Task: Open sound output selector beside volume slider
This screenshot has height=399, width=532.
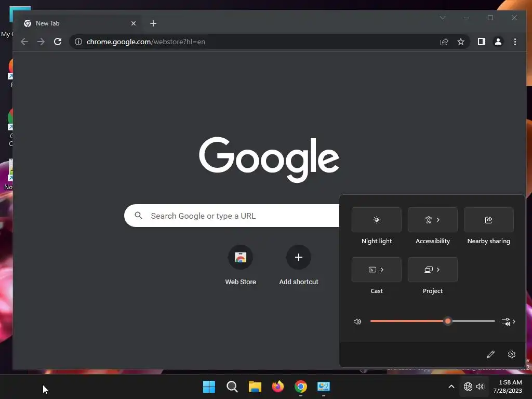Action: coord(509,322)
